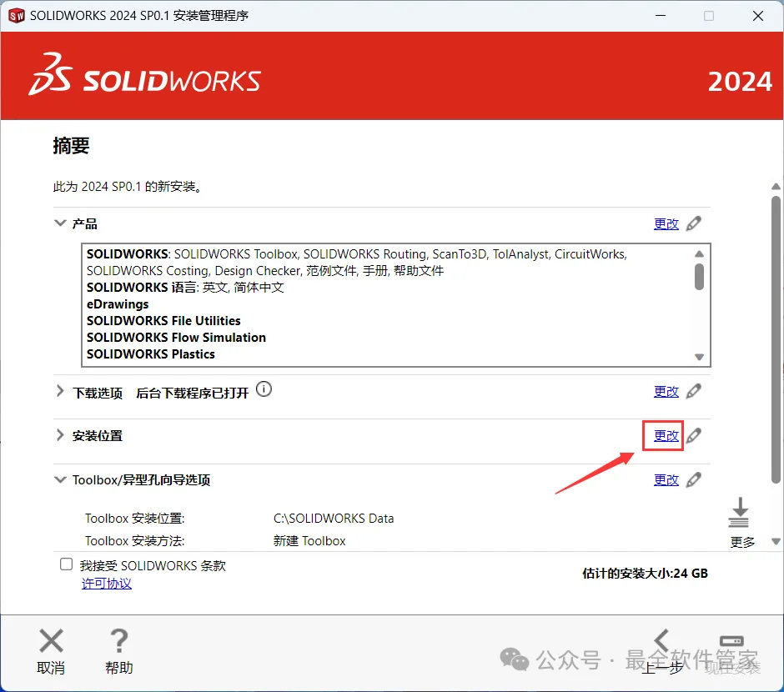This screenshot has width=784, height=692.
Task: Click the main page scroll-up arrow
Action: 776,187
